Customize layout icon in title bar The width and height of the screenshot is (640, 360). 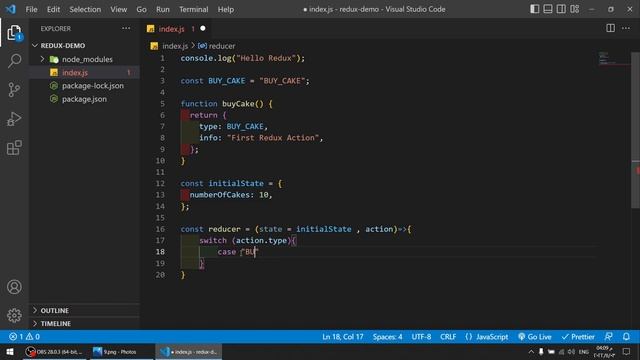(x=575, y=9)
